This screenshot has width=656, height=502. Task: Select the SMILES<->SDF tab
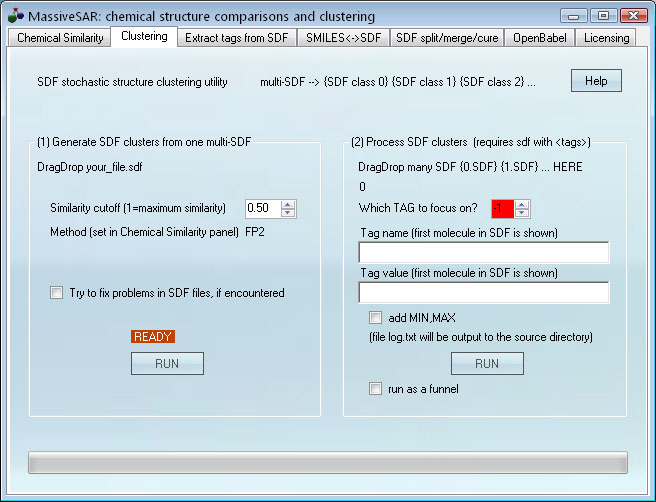(342, 38)
